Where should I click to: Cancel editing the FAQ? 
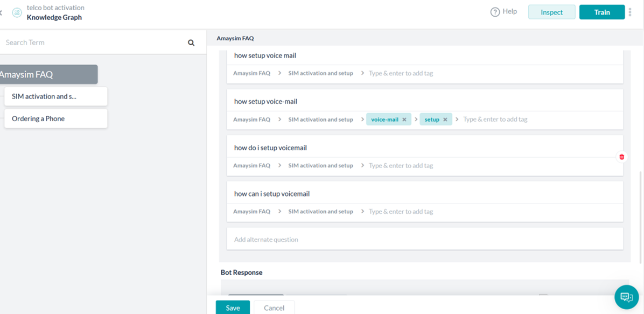(x=274, y=308)
